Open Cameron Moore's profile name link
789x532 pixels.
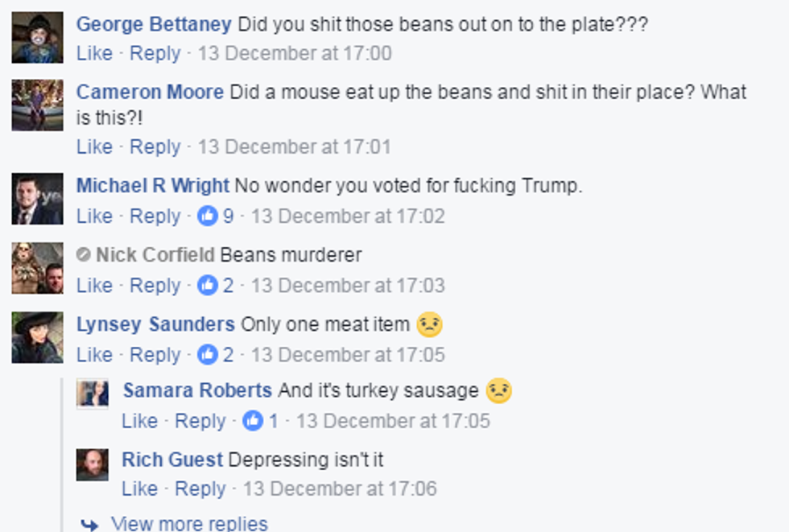[x=150, y=92]
